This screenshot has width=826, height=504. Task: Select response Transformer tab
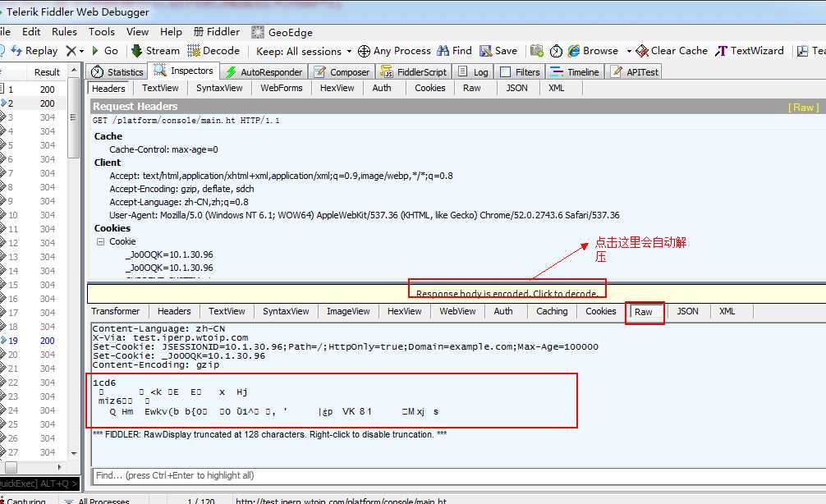116,311
